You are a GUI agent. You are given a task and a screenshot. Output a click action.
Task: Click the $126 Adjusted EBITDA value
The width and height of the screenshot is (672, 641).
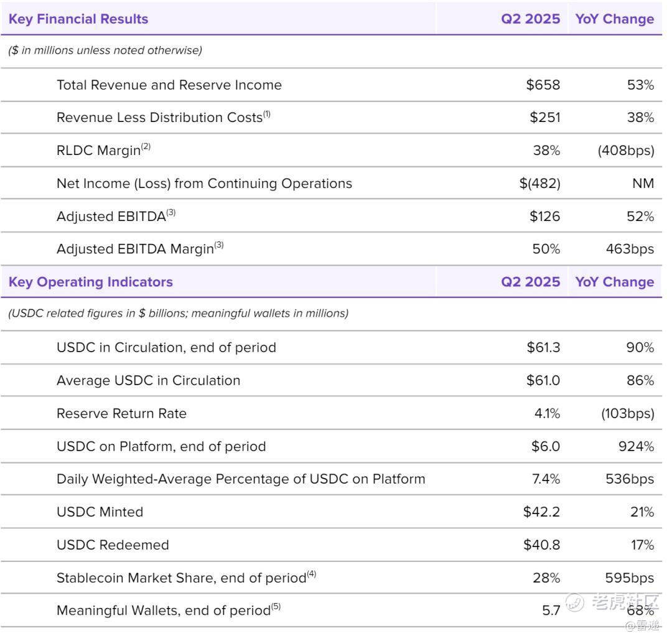tap(544, 217)
